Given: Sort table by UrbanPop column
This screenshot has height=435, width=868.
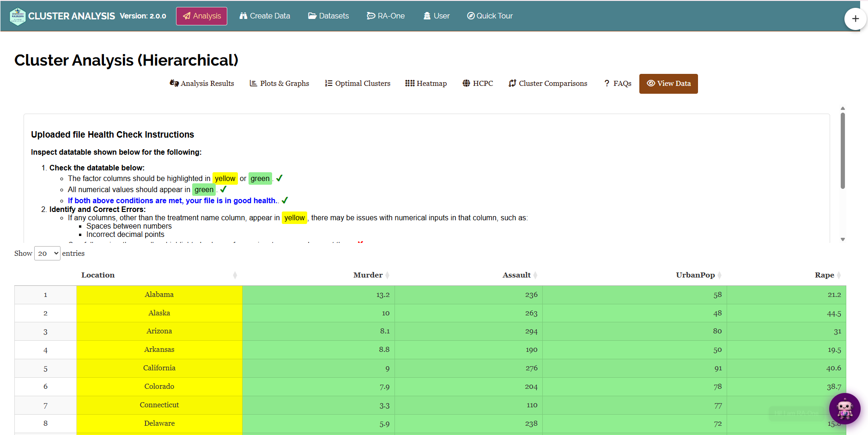Looking at the screenshot, I should pyautogui.click(x=634, y=275).
